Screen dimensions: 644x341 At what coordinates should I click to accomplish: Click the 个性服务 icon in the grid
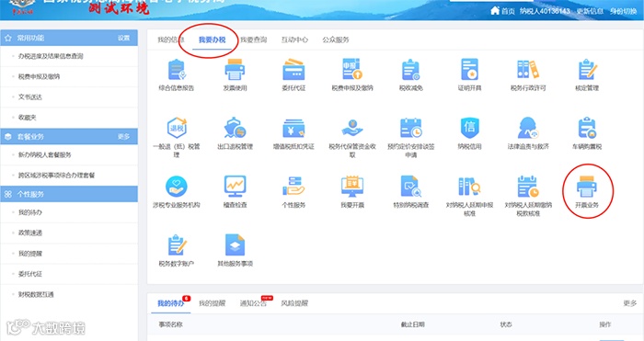293,187
